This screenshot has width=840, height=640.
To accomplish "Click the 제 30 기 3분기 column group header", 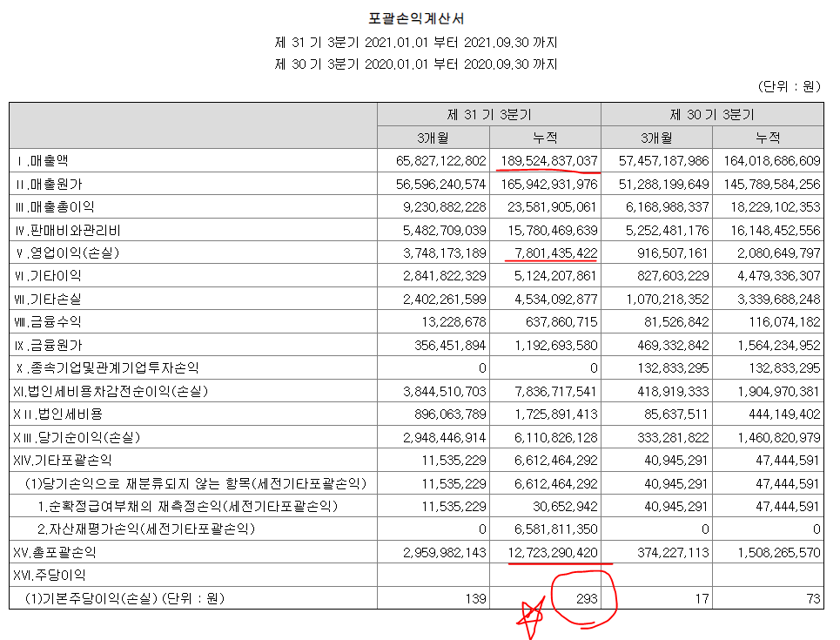I will [712, 115].
